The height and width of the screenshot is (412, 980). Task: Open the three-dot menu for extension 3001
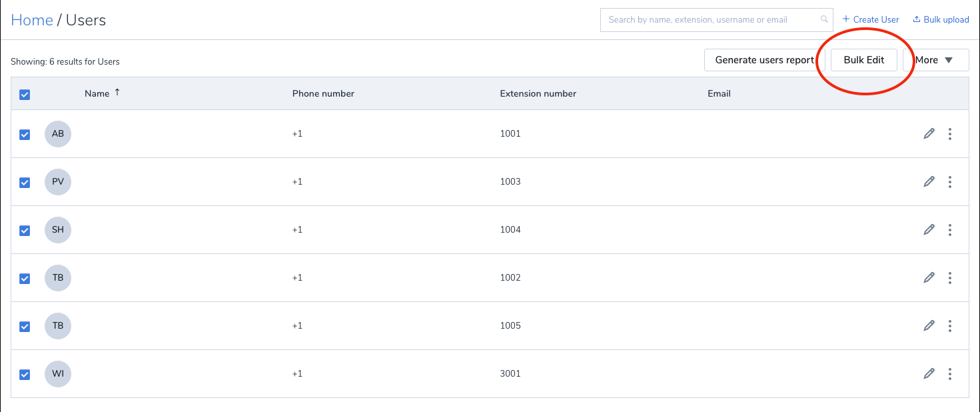950,374
